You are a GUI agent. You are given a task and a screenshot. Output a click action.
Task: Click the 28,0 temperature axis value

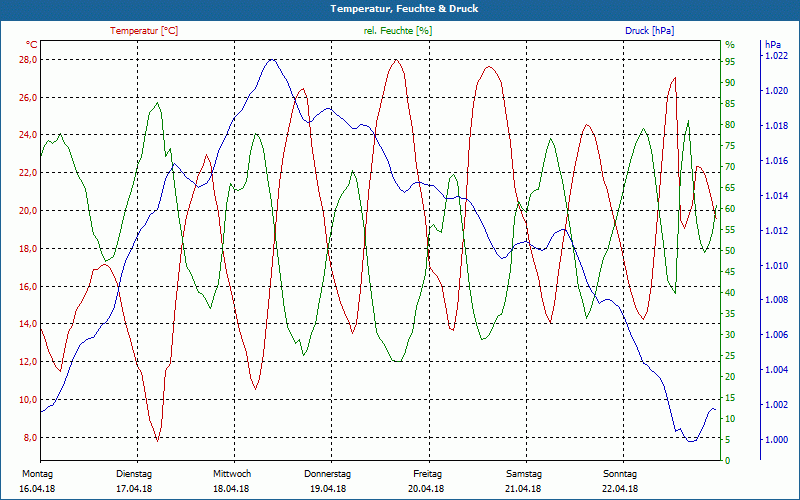point(28,60)
